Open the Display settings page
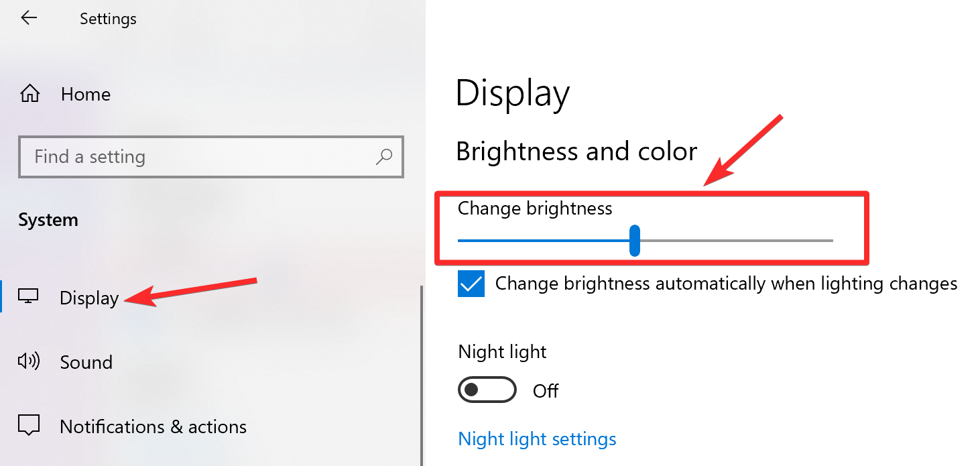980x466 pixels. tap(89, 298)
